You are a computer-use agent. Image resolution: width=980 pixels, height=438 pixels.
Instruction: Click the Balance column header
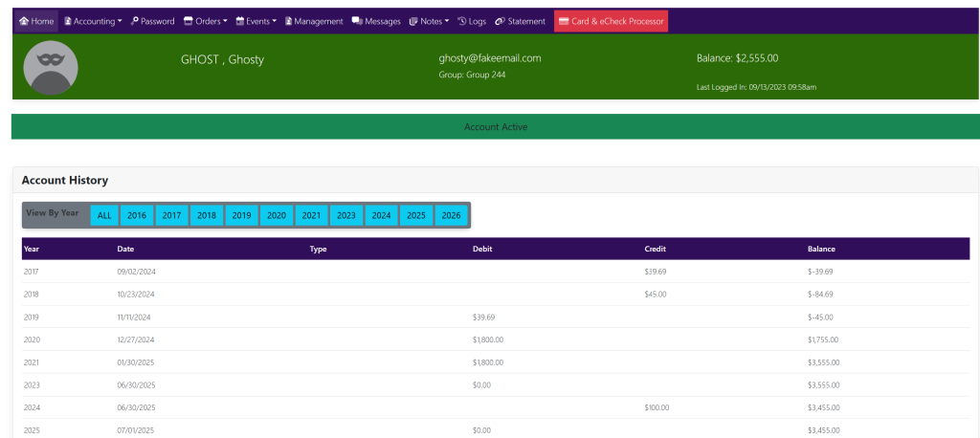click(821, 249)
